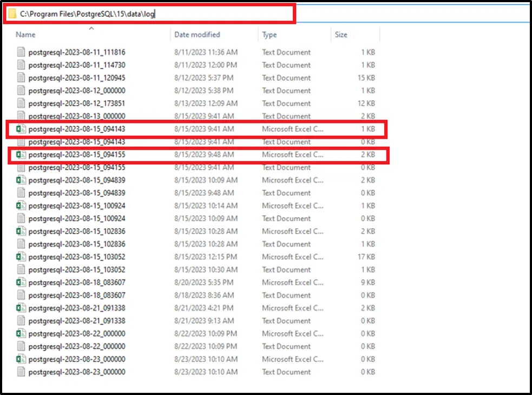Screen dimensions: 532x395
Task: Select the text file icon for postgresql-2023-08-12_173851
Action: tap(21, 103)
